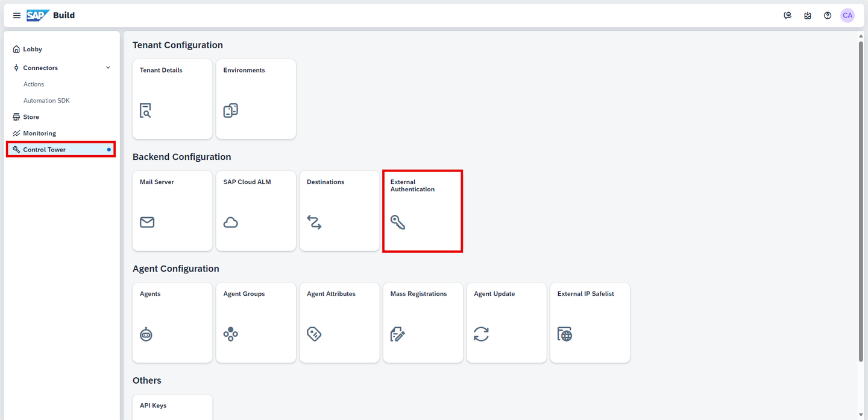The height and width of the screenshot is (420, 868).
Task: Open the Destinations tile title
Action: 325,182
